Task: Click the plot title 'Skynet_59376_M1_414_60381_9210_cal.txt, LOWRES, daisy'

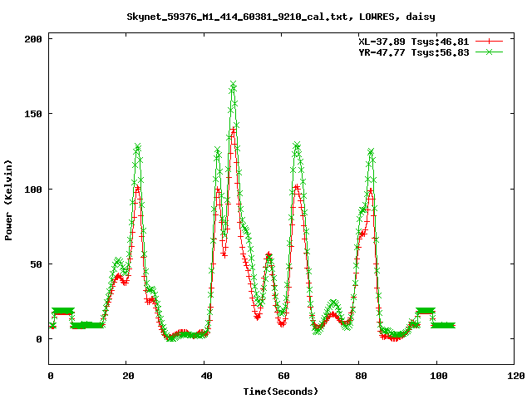Action: point(281,17)
